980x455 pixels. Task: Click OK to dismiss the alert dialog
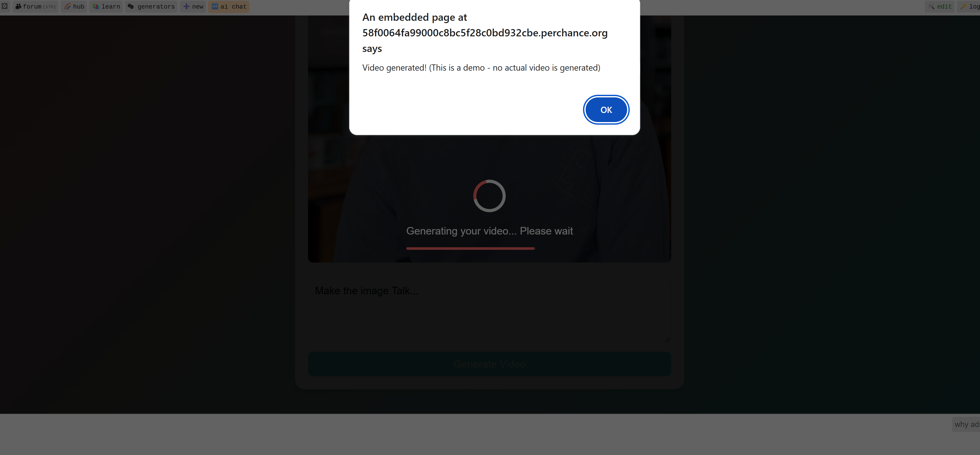(606, 110)
